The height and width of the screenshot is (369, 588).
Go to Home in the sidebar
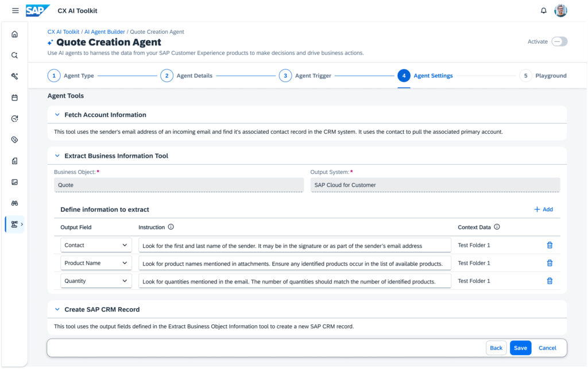pos(14,34)
